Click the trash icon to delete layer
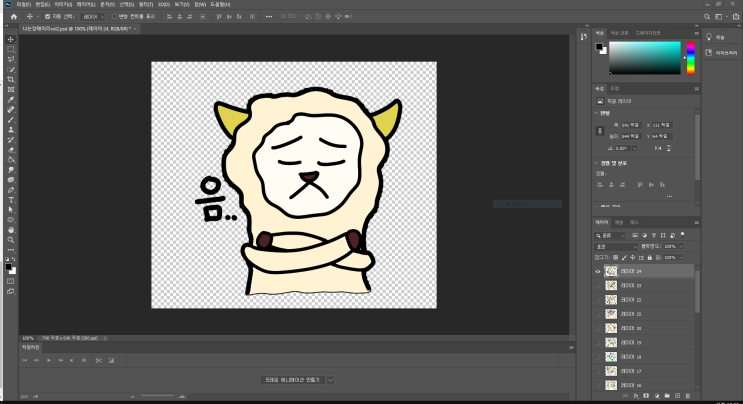Viewport: 743px width, 404px height. click(688, 396)
